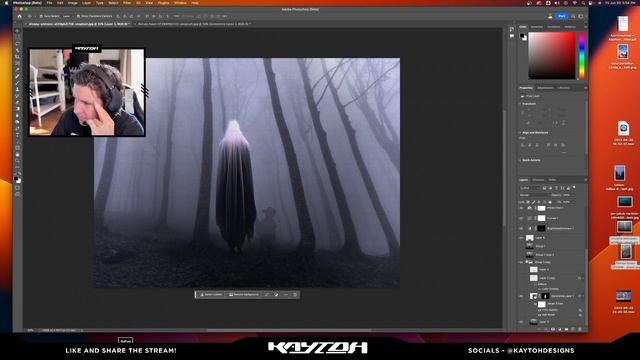Switch to the Adjustments tab
640x360 pixels.
545,88
